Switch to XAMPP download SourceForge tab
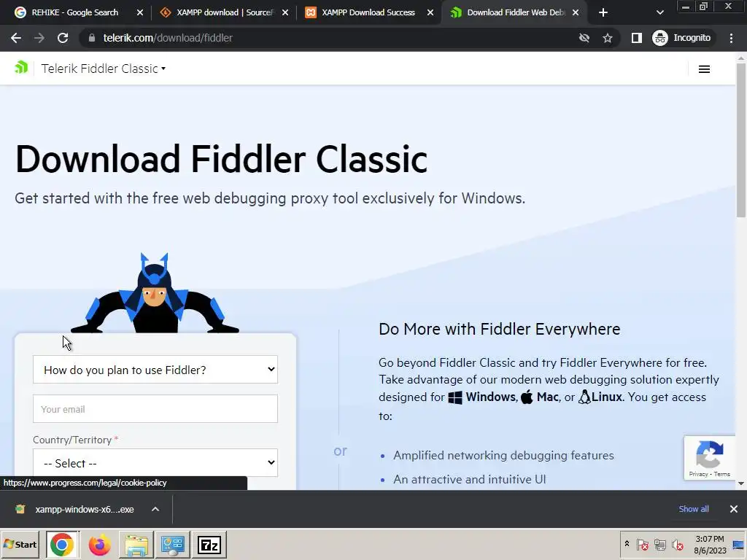Image resolution: width=747 pixels, height=560 pixels. [217, 12]
